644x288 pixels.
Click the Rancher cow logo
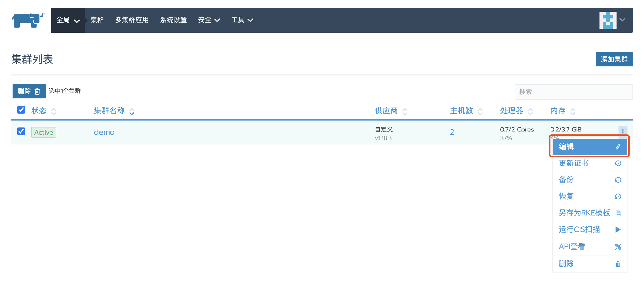[28, 20]
